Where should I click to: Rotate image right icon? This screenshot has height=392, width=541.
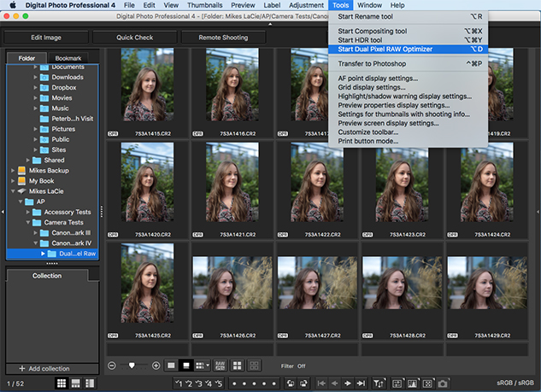(x=303, y=383)
